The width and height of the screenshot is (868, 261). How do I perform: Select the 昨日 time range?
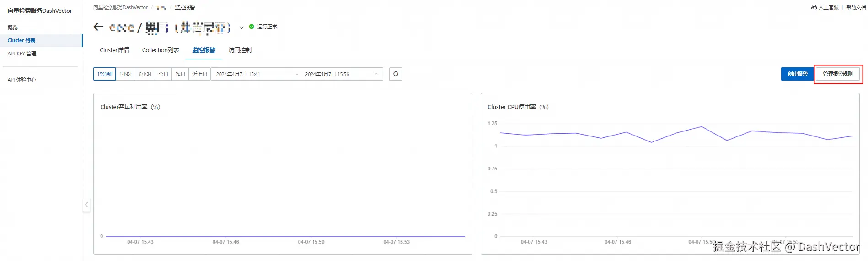pyautogui.click(x=180, y=74)
